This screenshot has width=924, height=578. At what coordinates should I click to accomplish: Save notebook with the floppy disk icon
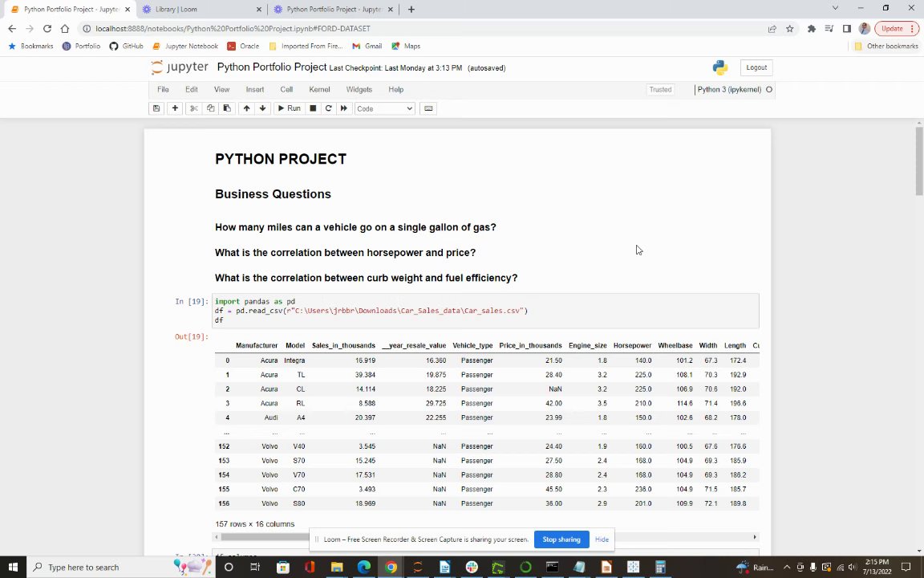[x=156, y=108]
